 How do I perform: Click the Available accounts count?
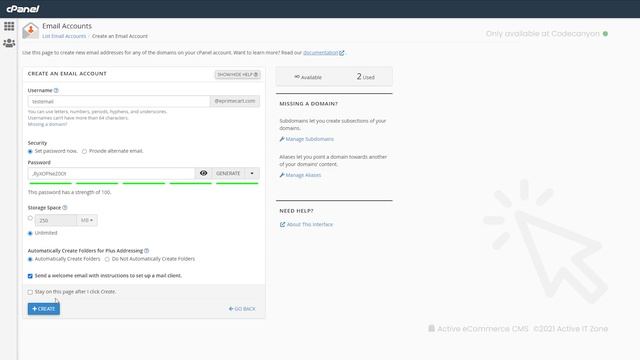[308, 77]
